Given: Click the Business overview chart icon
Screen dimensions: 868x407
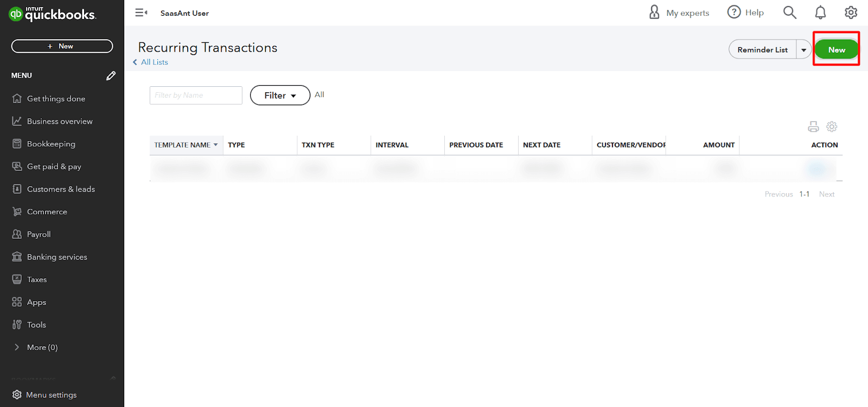Looking at the screenshot, I should pos(17,121).
